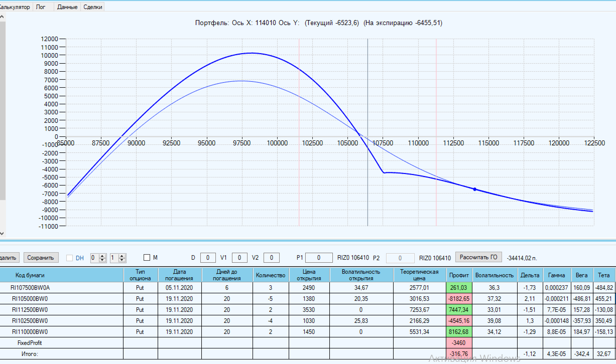616x364 pixels.
Task: Enable the DH checkbox
Action: click(x=70, y=258)
